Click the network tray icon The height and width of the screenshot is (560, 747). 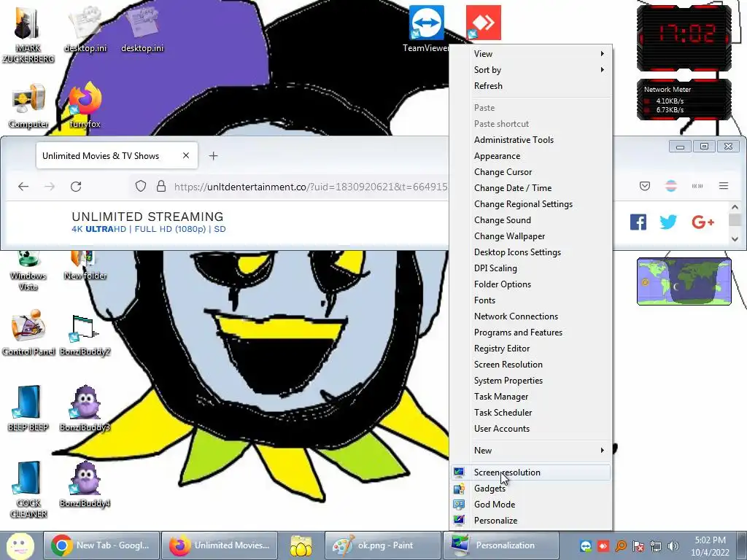click(x=656, y=546)
